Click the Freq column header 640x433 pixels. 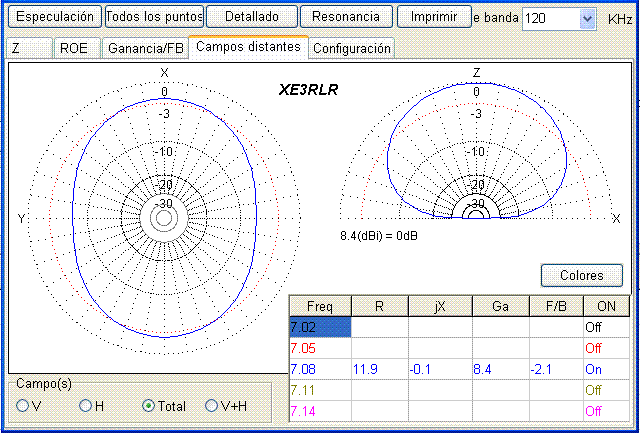(320, 306)
